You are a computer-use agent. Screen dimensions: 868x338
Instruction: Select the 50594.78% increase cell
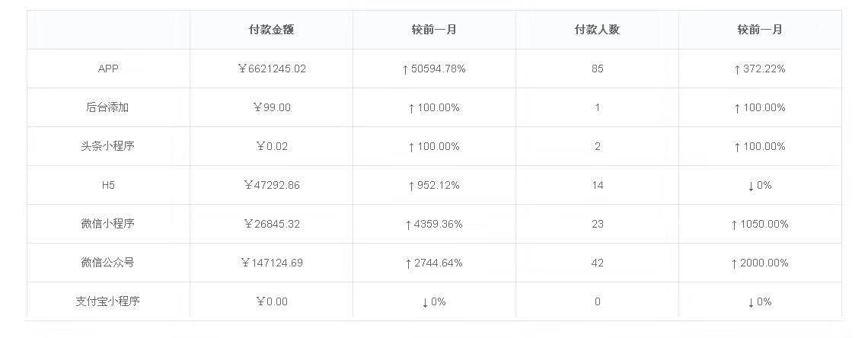pyautogui.click(x=434, y=69)
